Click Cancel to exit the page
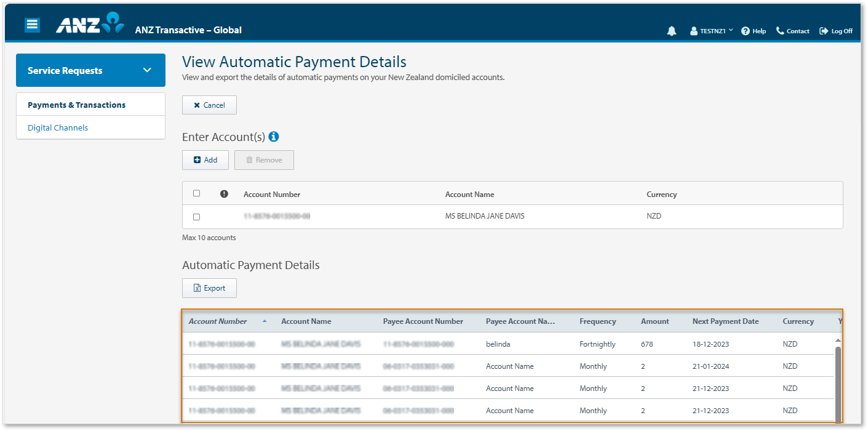The width and height of the screenshot is (868, 431). [x=209, y=105]
